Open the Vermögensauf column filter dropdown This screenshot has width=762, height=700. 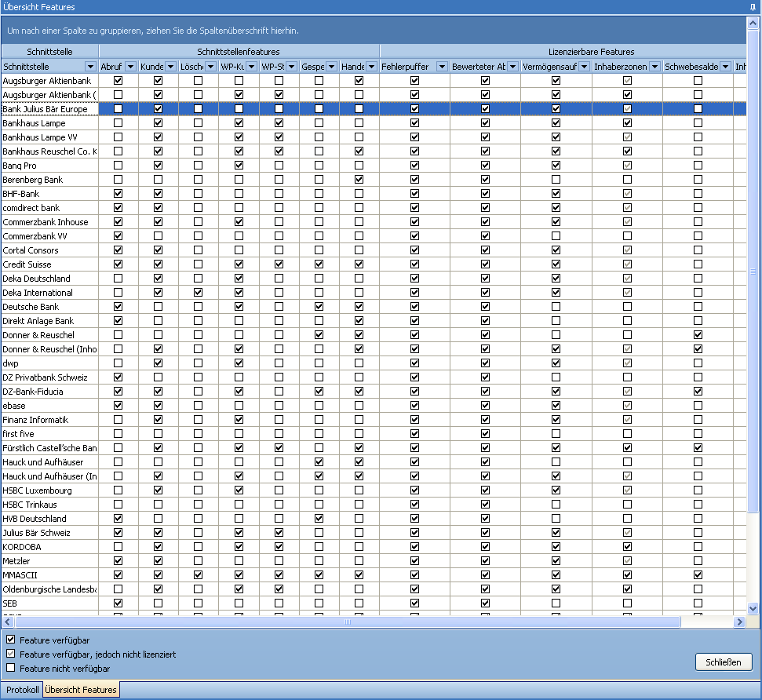(583, 67)
